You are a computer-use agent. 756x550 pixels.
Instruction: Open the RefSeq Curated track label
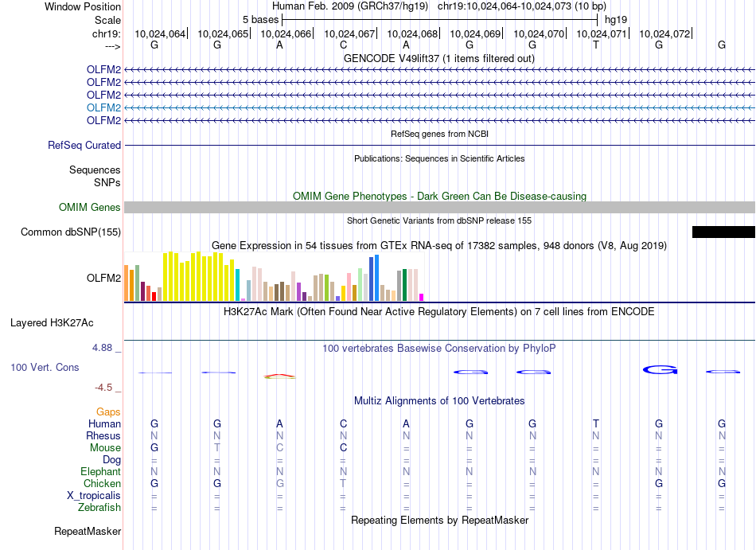pyautogui.click(x=84, y=145)
